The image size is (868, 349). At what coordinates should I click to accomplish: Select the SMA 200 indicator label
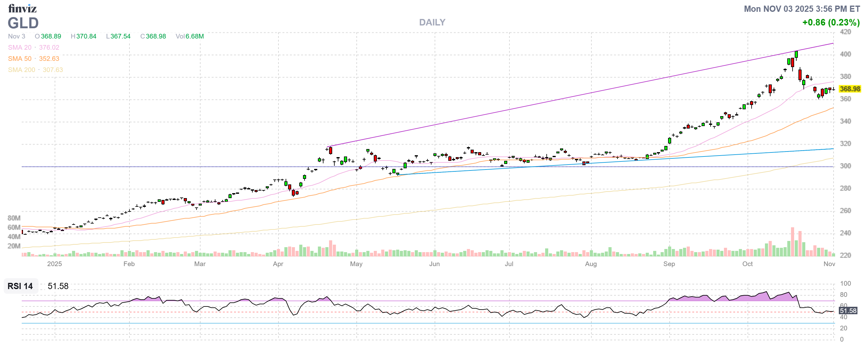pos(21,70)
